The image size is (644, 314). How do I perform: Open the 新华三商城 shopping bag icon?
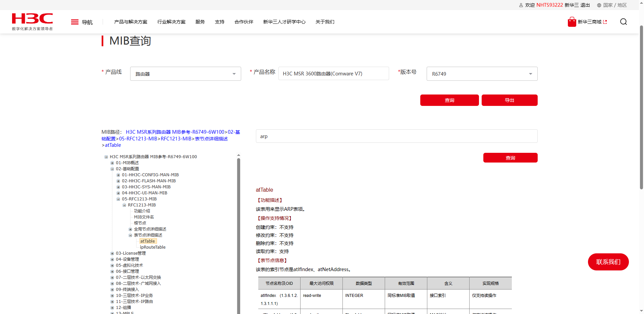click(572, 22)
